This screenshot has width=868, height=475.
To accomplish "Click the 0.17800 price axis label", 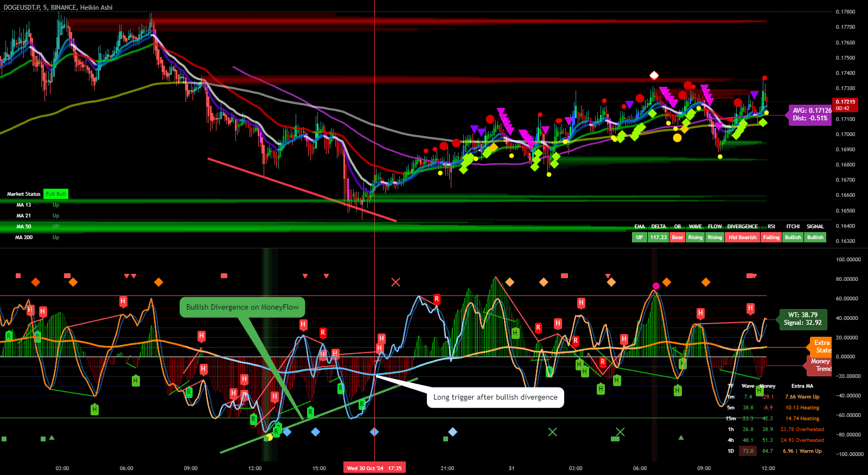I will (x=845, y=11).
